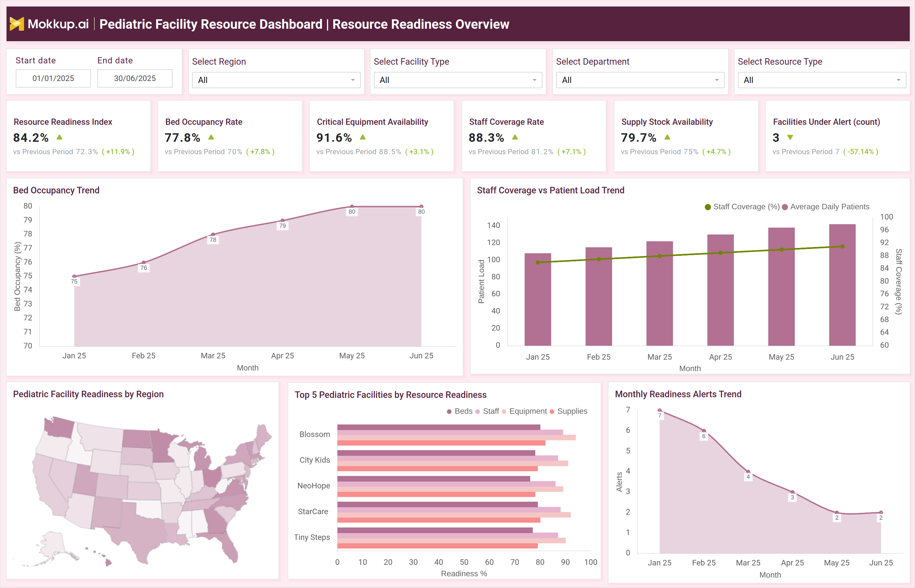This screenshot has width=915, height=588.
Task: Click the Jan 25 alerts point labeled 7
Action: click(x=659, y=410)
